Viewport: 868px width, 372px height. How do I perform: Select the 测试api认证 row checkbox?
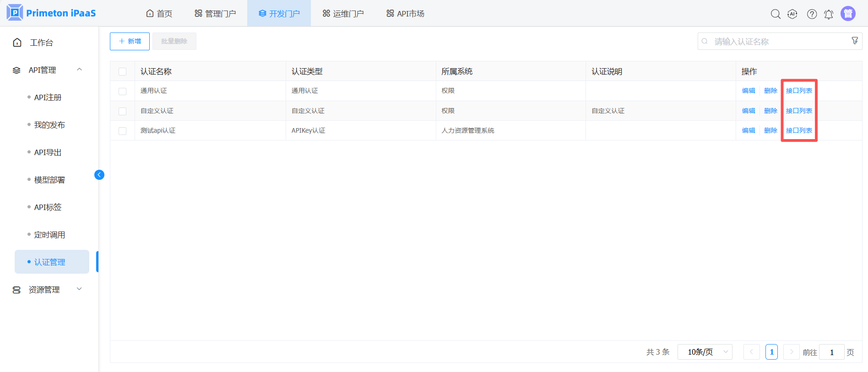(122, 131)
